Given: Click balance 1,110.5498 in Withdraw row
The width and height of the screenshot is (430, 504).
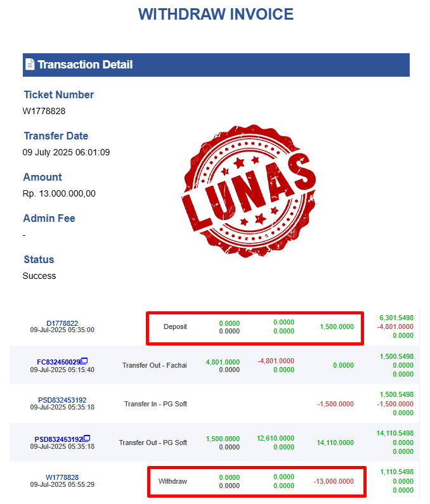Looking at the screenshot, I should tap(397, 472).
